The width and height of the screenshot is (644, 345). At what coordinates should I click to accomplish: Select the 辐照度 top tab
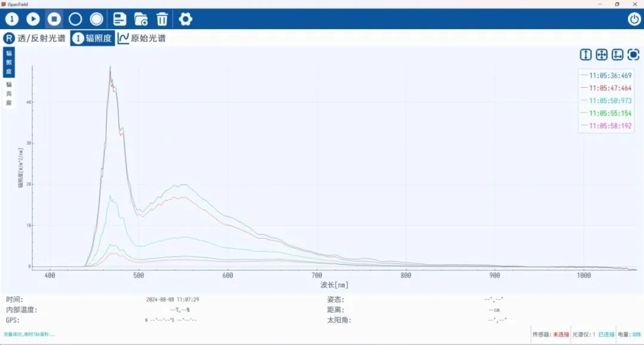pos(92,38)
